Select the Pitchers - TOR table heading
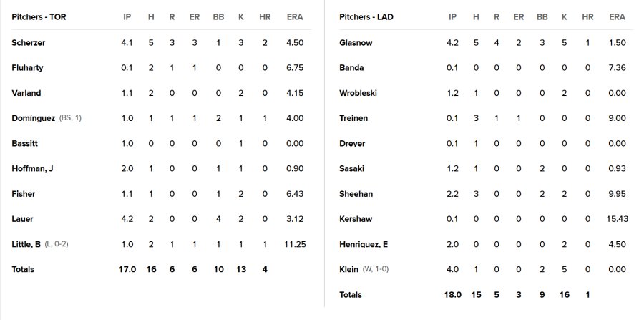Viewport: 644px width, 320px height. [x=39, y=17]
